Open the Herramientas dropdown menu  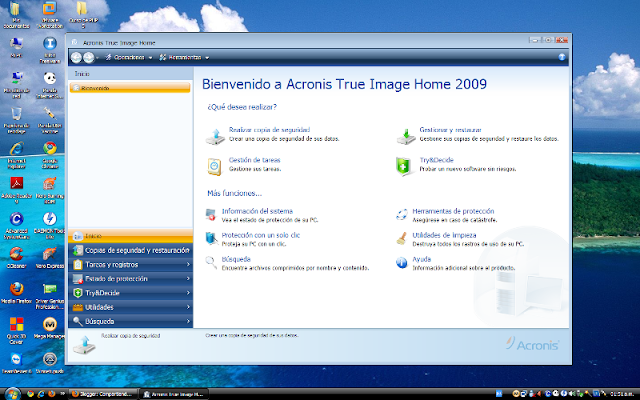tap(184, 58)
